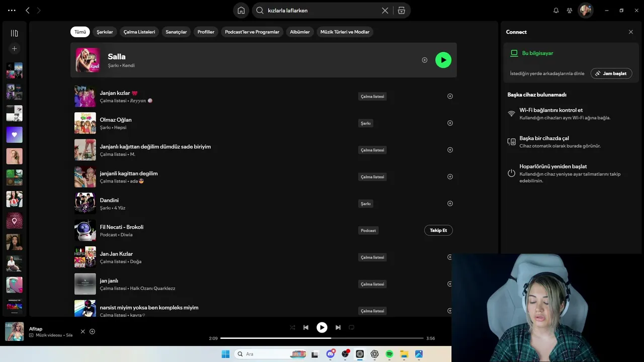Screen dimensions: 644x362
Task: Open Başka bir cihazda çal help
Action: [x=571, y=142]
